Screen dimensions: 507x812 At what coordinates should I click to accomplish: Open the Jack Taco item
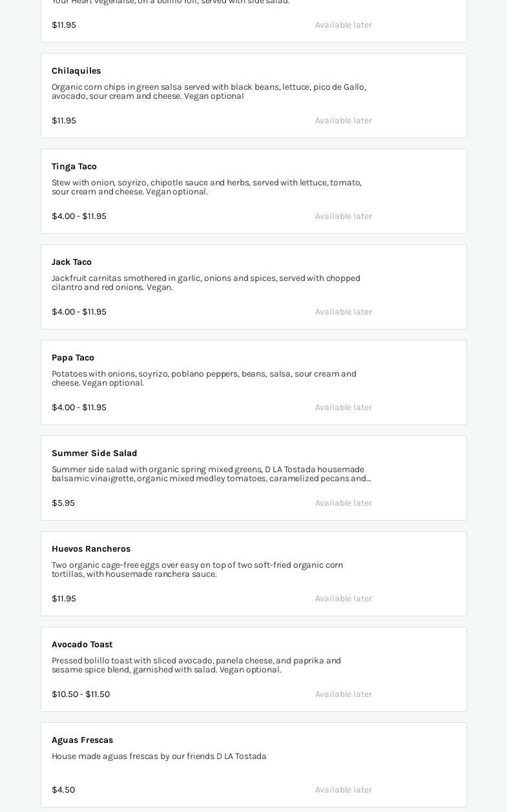pyautogui.click(x=72, y=262)
